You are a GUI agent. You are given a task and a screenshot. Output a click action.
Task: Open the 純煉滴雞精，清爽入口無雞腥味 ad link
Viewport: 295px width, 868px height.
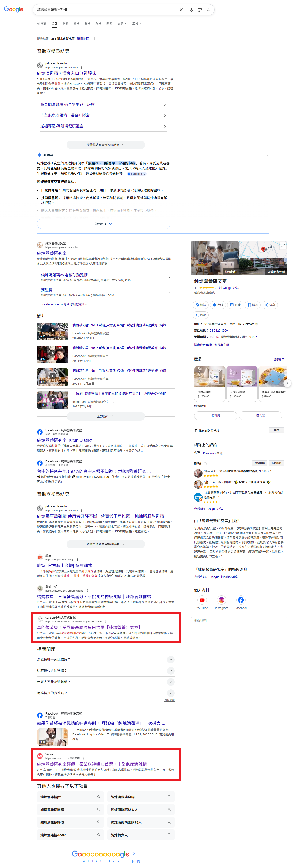[x=66, y=73]
